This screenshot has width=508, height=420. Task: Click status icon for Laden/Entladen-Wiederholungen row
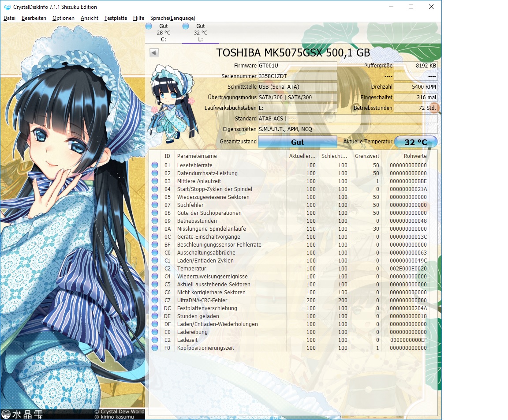pyautogui.click(x=155, y=324)
